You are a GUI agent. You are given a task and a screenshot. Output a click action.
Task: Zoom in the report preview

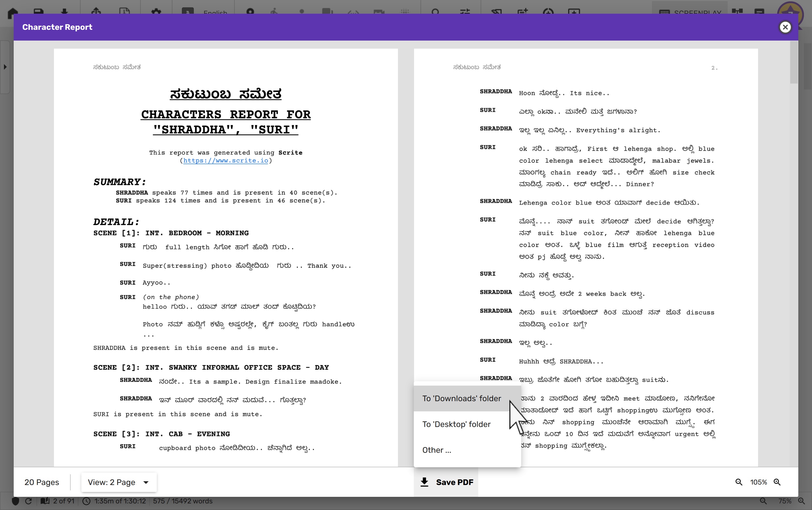click(777, 482)
